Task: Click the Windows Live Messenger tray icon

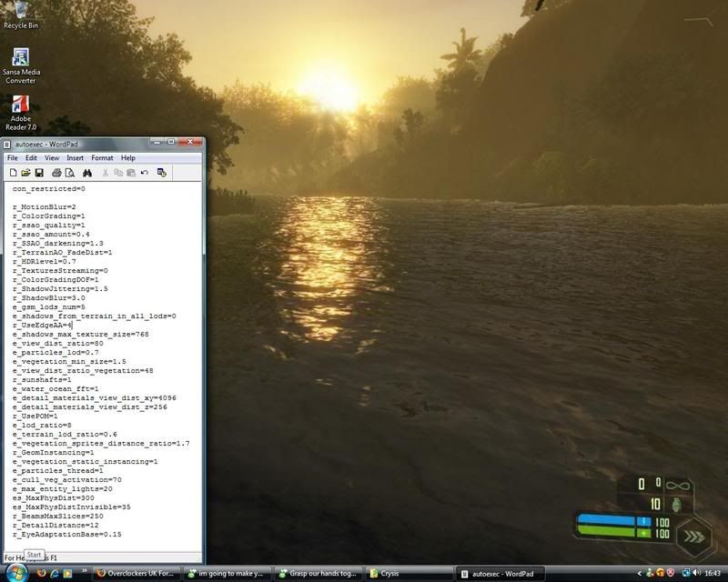Action: (x=650, y=573)
